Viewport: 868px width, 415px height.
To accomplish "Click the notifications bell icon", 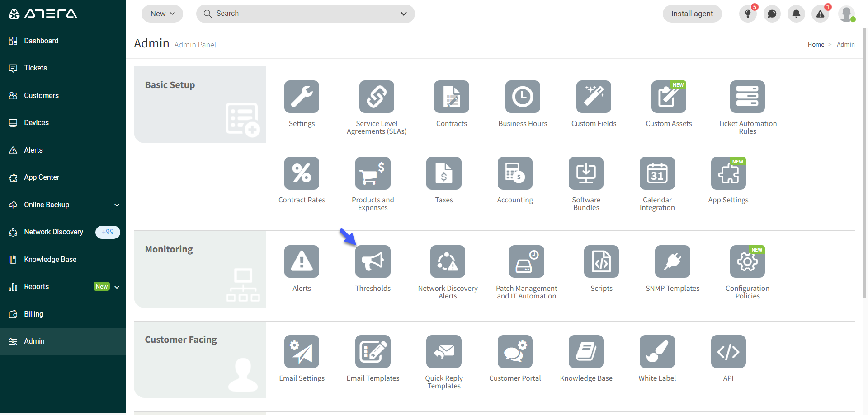I will [x=796, y=14].
